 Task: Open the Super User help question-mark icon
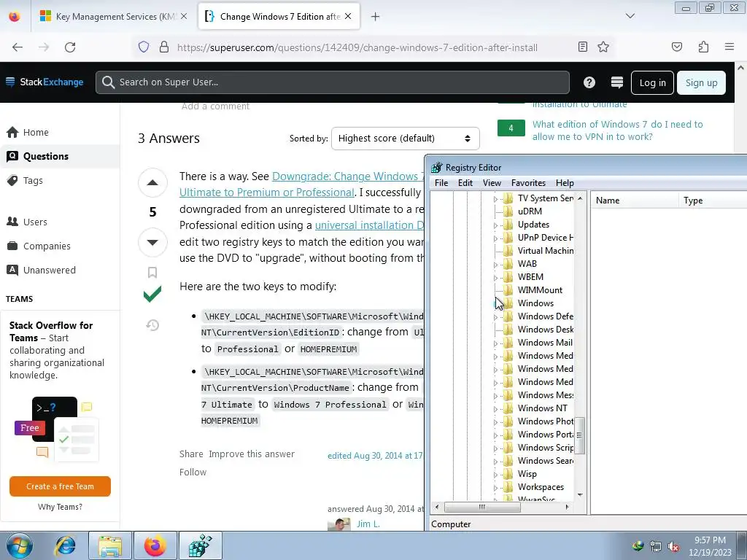(x=589, y=82)
